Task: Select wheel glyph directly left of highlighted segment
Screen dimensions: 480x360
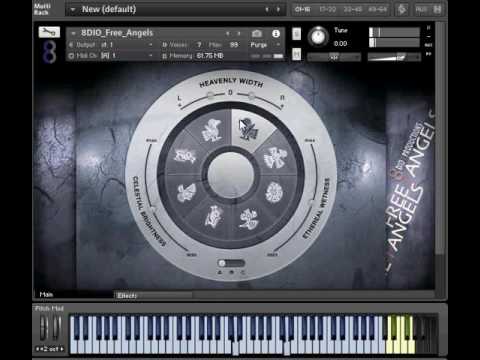Action: coord(212,130)
